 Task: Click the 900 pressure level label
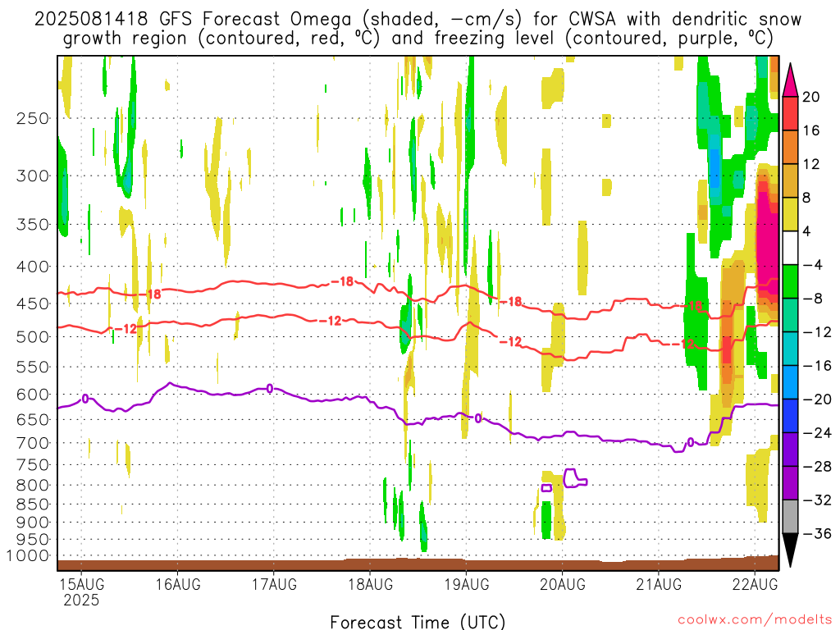(33, 522)
